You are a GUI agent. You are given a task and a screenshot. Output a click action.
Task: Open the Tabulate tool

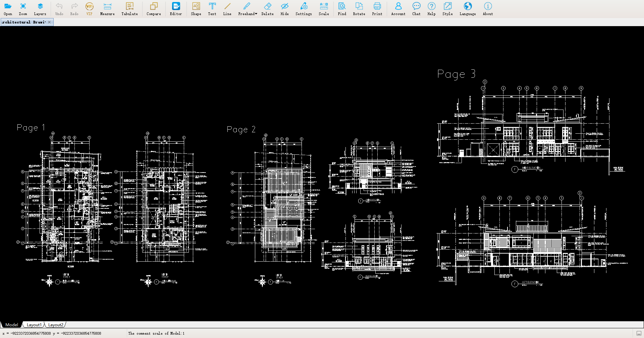click(x=129, y=9)
